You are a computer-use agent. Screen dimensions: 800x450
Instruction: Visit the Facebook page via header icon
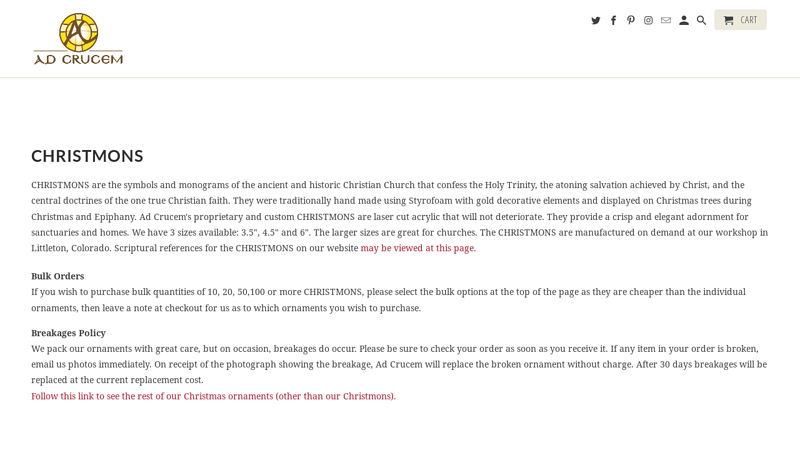coord(613,20)
